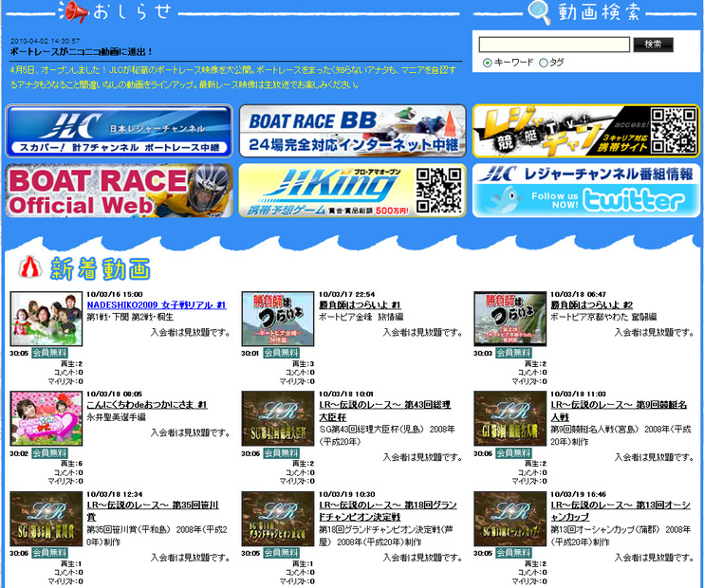The height and width of the screenshot is (588, 704).
Task: Click the GI第9回競艇名人戦 thumbnail
Action: coord(510,418)
